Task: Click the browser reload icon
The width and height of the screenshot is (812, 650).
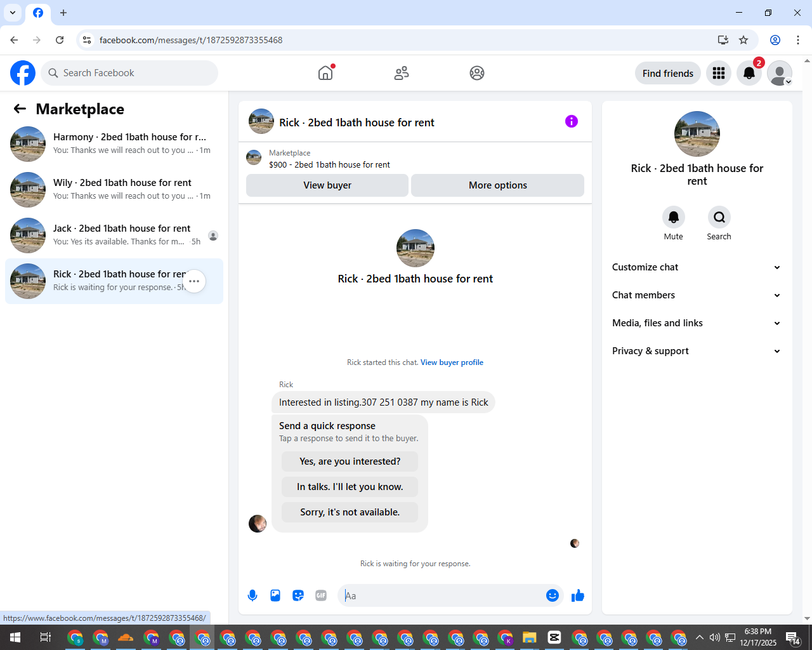Action: 60,40
